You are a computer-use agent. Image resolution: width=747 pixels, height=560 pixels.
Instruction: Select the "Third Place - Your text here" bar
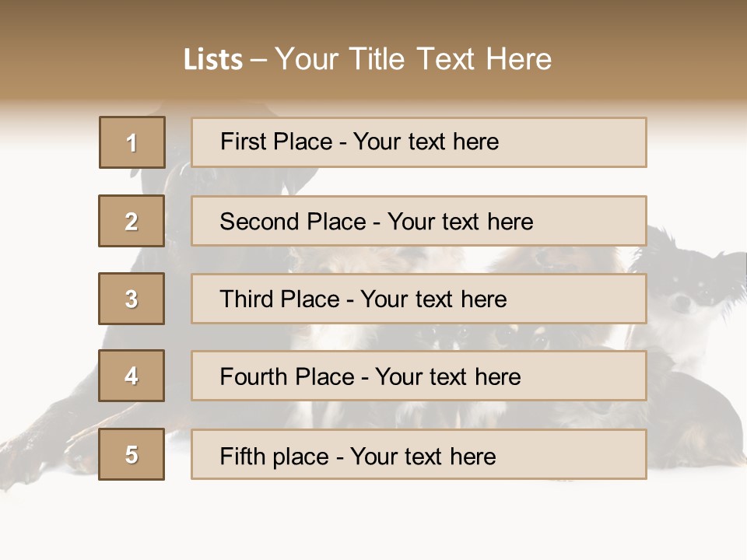tap(419, 299)
